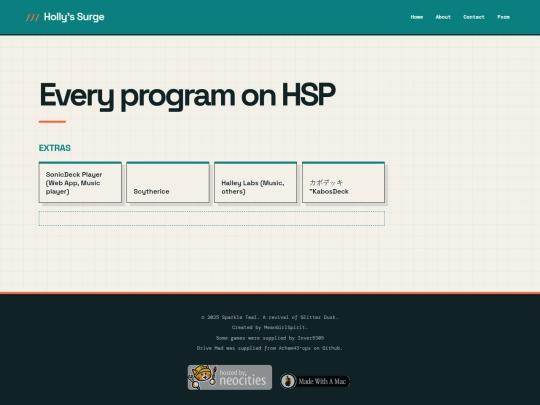Image resolution: width=540 pixels, height=405 pixels.
Task: Click the Made With A Mac badge
Action: coord(315,381)
